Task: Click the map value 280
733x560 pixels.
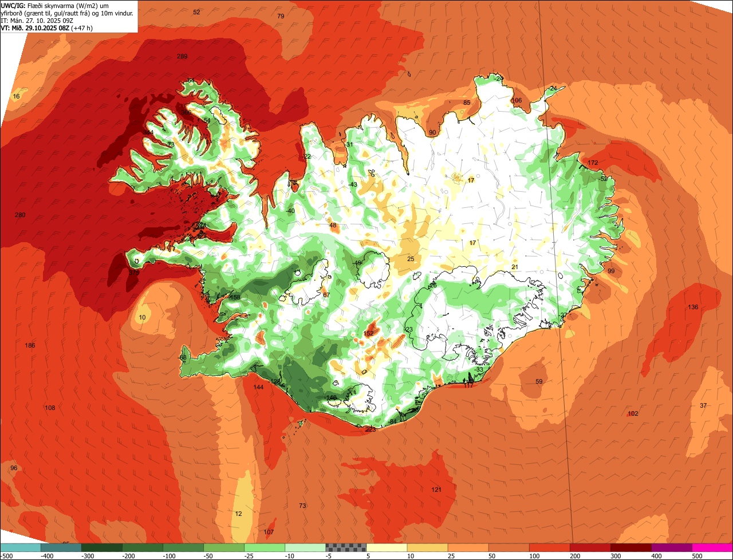Action: [x=20, y=215]
